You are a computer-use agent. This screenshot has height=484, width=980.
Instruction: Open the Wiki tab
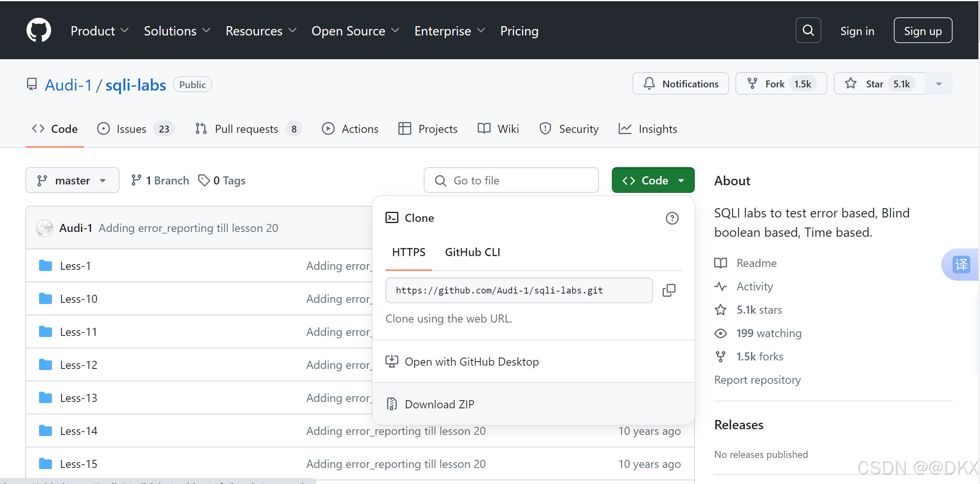[498, 129]
